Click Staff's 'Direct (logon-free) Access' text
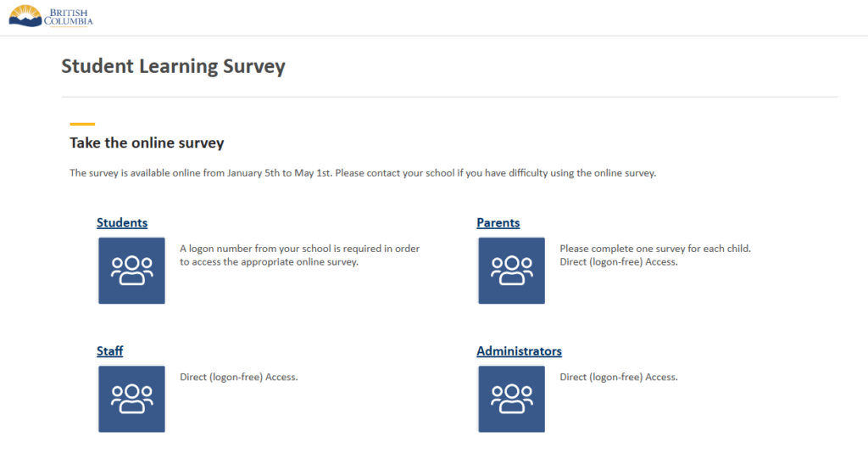 239,377
